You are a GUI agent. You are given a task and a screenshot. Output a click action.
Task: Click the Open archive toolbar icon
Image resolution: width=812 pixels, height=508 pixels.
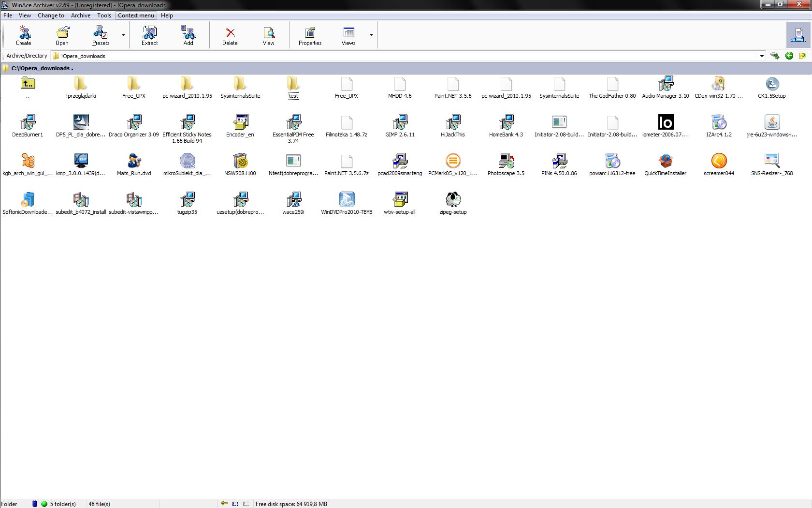pyautogui.click(x=62, y=35)
